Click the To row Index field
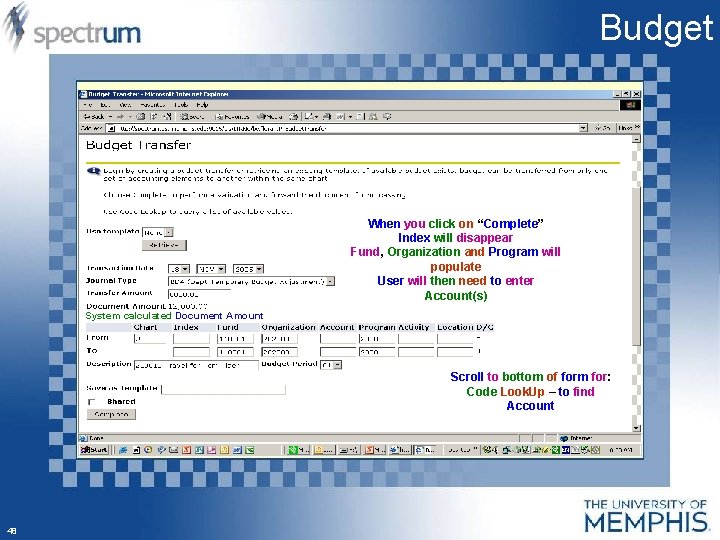720x540 pixels. click(191, 352)
